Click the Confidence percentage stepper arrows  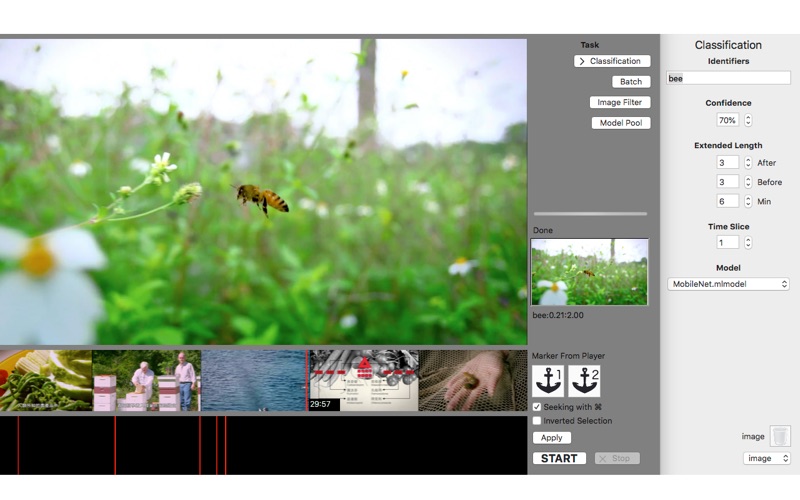[748, 120]
